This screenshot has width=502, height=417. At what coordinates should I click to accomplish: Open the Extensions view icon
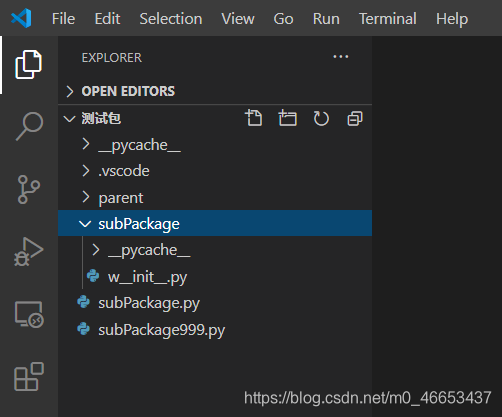click(x=29, y=377)
